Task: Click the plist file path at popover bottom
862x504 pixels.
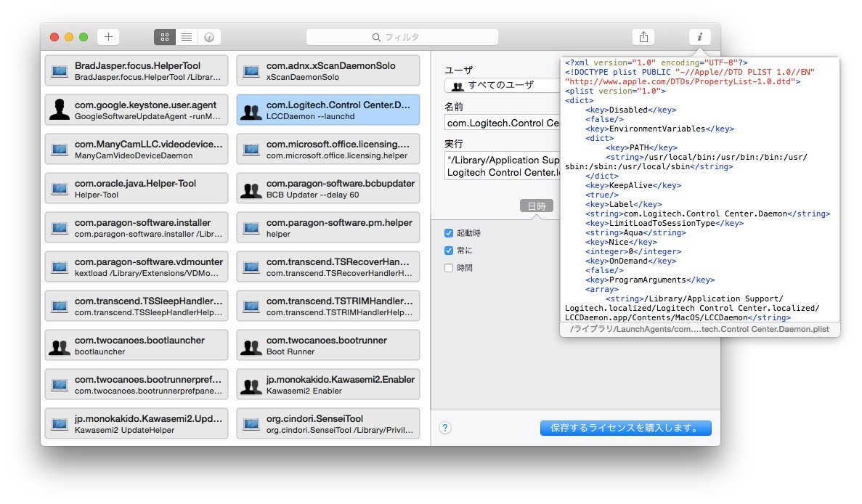Action: pyautogui.click(x=699, y=329)
